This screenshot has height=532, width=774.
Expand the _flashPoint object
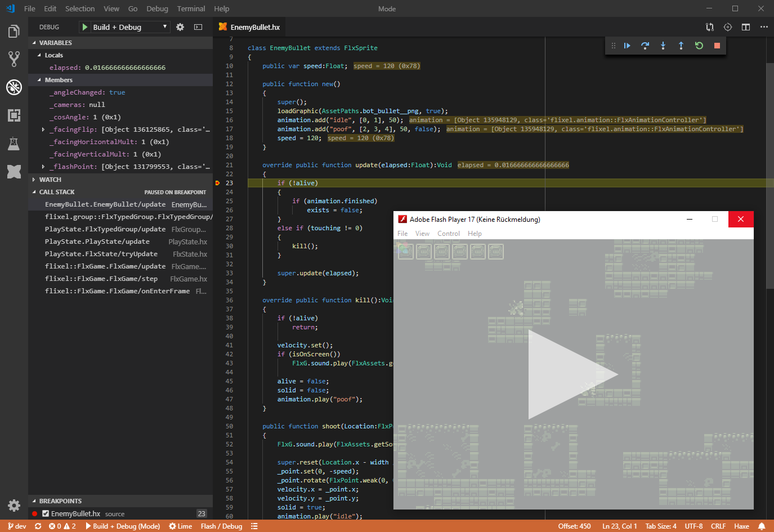click(43, 167)
